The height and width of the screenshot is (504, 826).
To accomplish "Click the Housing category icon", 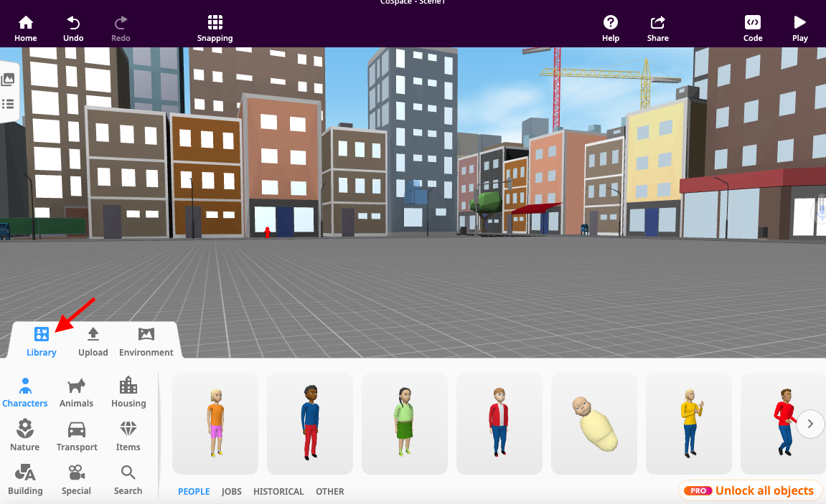I will coord(128,391).
